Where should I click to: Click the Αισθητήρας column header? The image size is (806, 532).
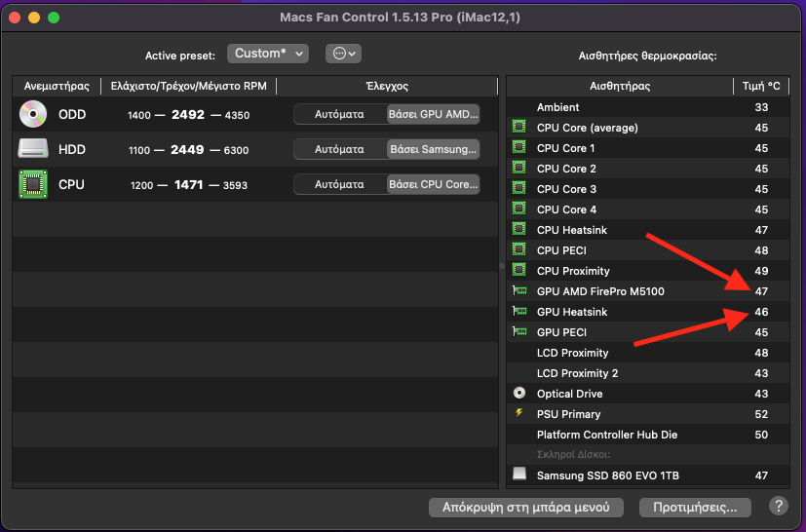pyautogui.click(x=620, y=86)
